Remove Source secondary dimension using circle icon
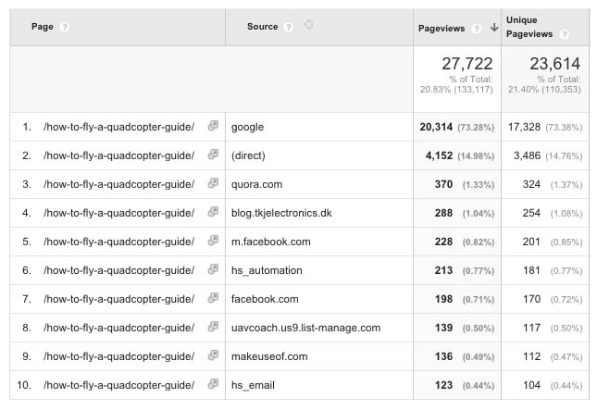Viewport: 598px width, 410px height. click(x=308, y=25)
